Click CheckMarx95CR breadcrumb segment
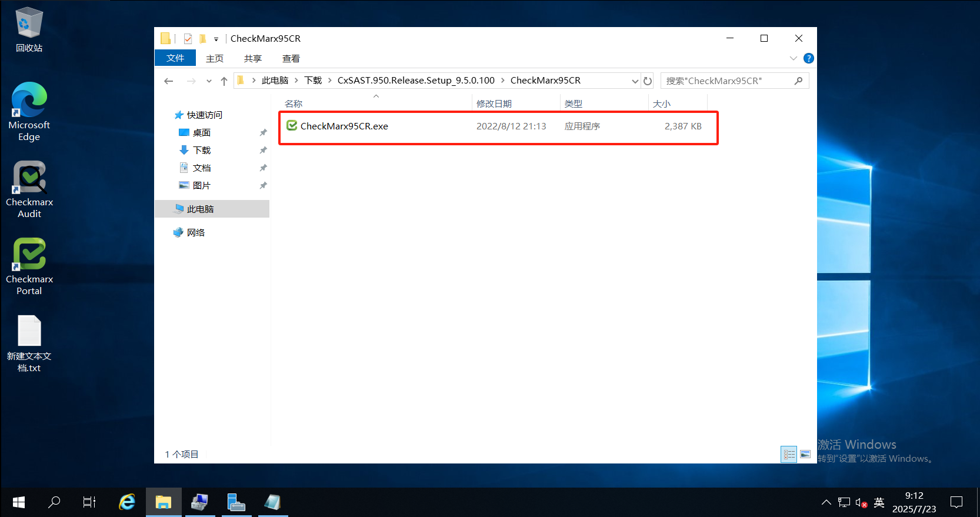The height and width of the screenshot is (517, 980). tap(545, 81)
